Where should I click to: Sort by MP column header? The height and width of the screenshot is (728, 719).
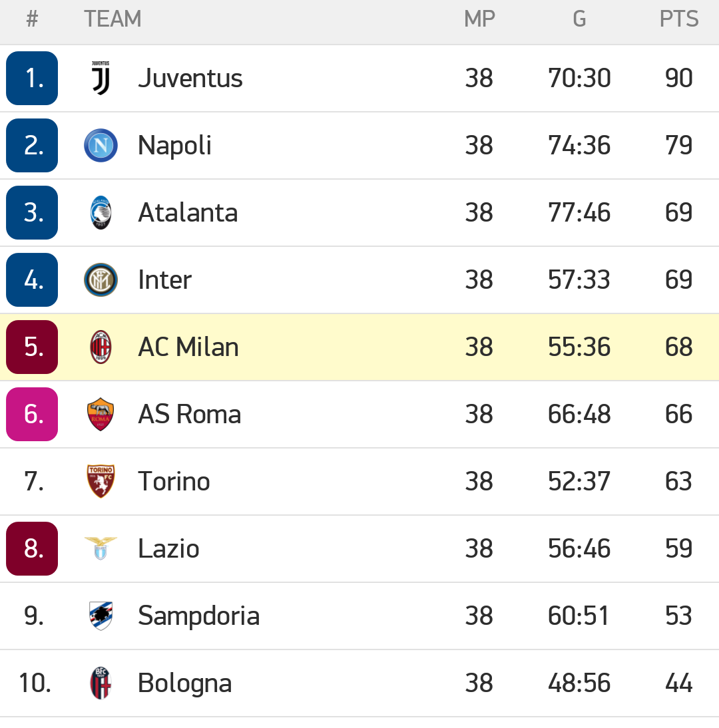(479, 19)
